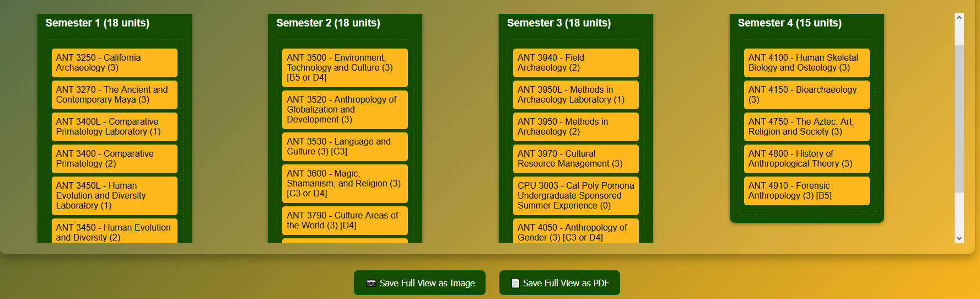This screenshot has height=299, width=980.
Task: Select ANT 3970 Cultural Resource Management
Action: (x=575, y=159)
